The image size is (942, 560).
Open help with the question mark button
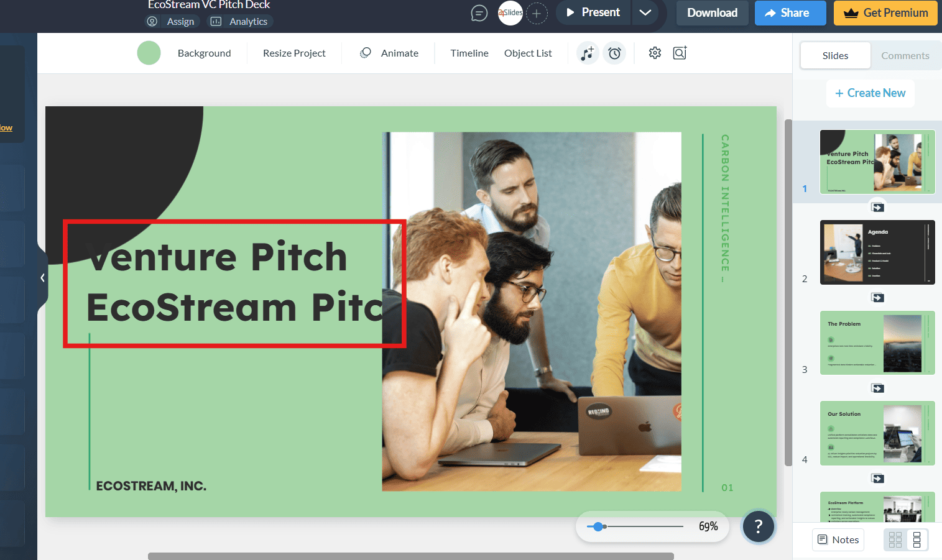click(758, 526)
